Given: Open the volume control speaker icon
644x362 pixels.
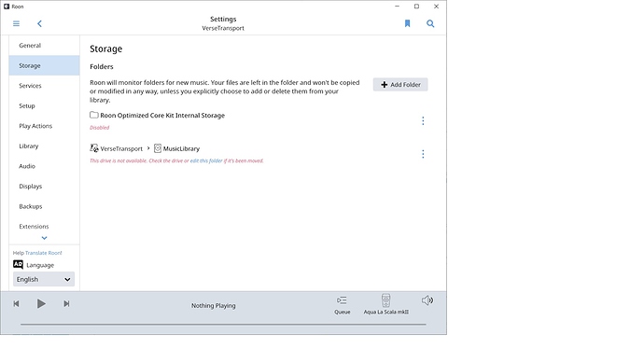Looking at the screenshot, I should (x=427, y=300).
